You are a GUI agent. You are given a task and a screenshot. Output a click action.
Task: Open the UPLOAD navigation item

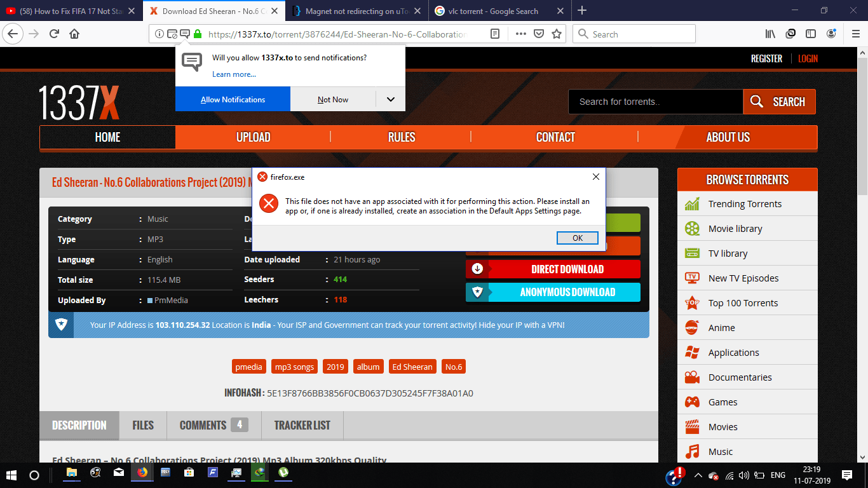tap(253, 137)
